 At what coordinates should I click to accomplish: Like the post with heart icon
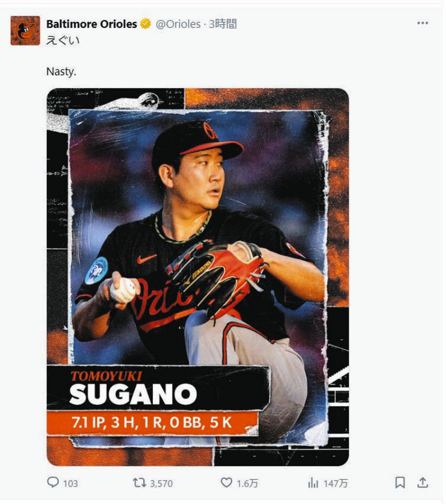[226, 483]
